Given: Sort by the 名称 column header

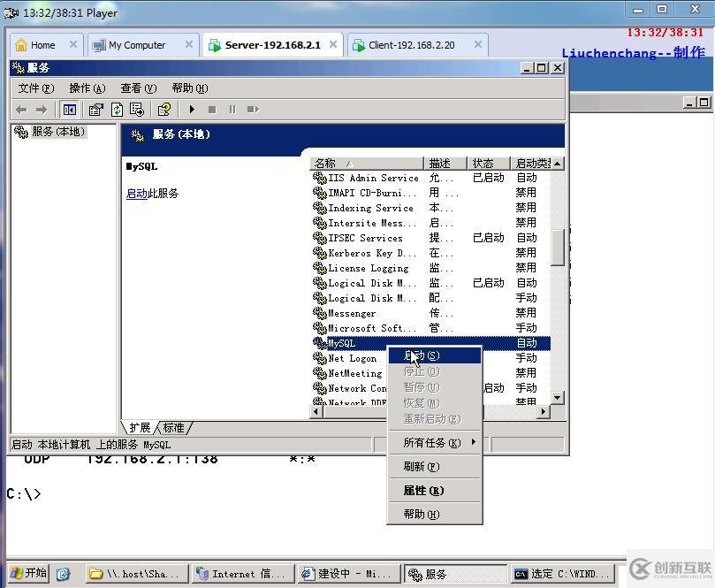Looking at the screenshot, I should pyautogui.click(x=367, y=164).
